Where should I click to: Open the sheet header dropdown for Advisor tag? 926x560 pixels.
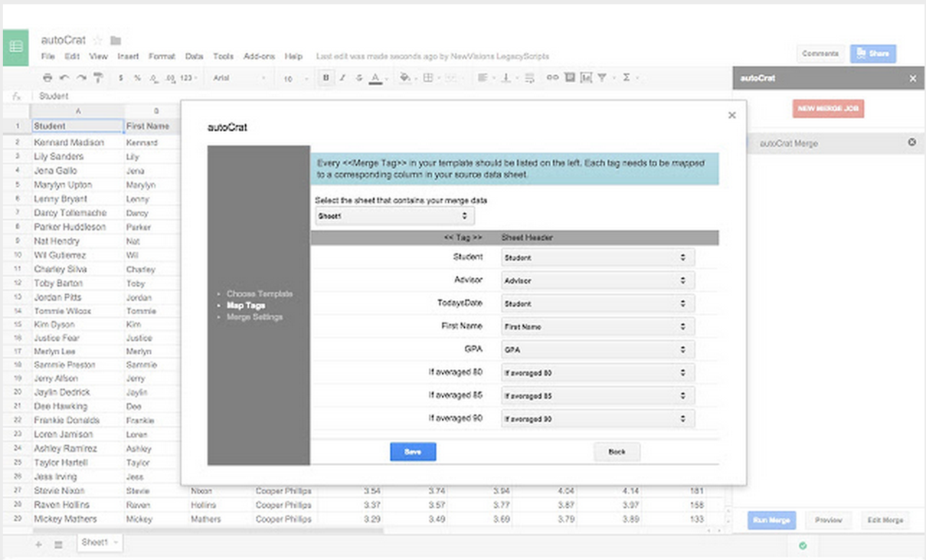point(598,280)
